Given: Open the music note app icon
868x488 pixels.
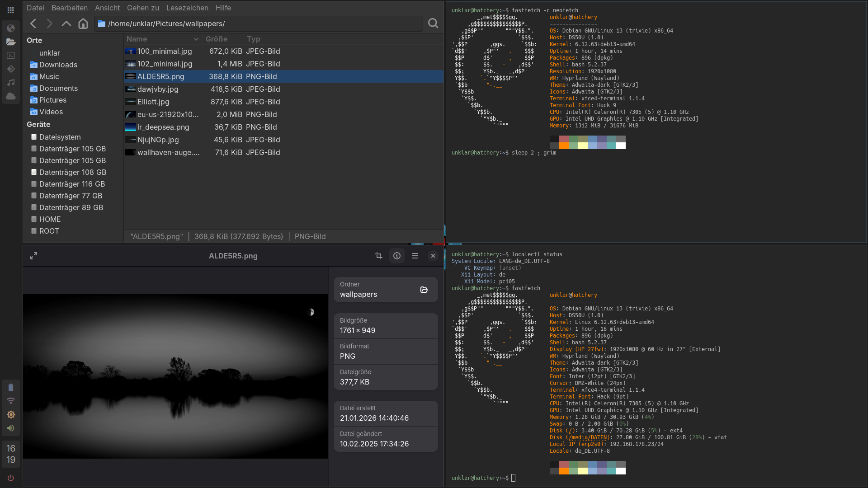Looking at the screenshot, I should pos(11,82).
